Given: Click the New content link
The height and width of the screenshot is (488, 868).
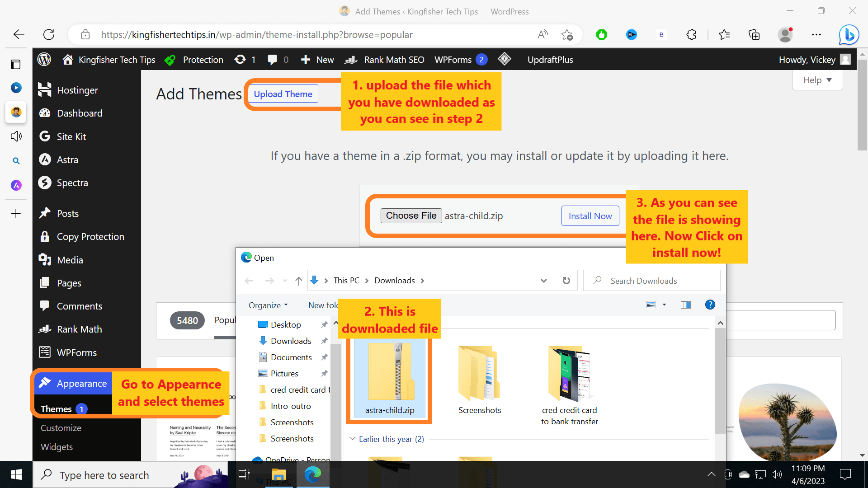Looking at the screenshot, I should click(317, 59).
